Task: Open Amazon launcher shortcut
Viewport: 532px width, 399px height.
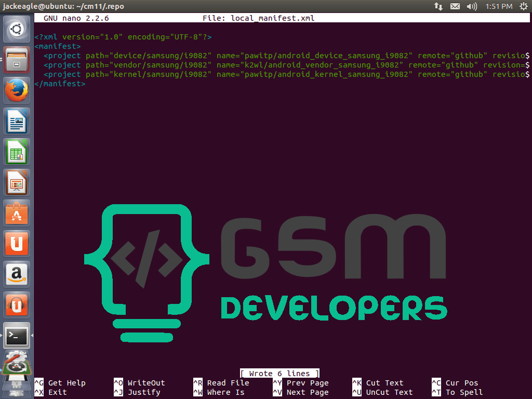Action: point(17,274)
